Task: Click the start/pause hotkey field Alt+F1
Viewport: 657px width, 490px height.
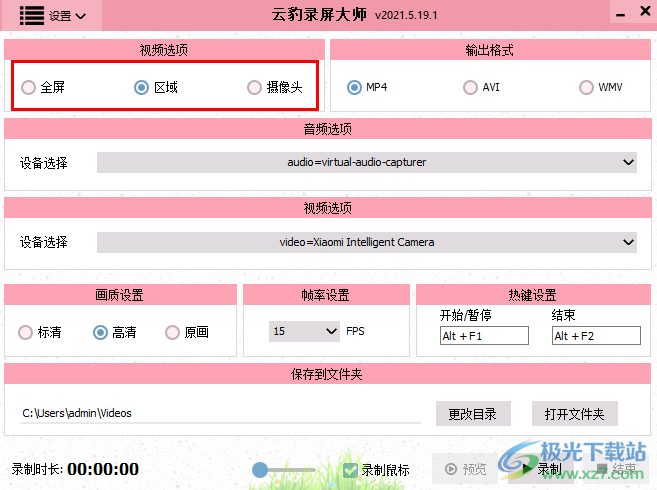Action: [x=484, y=336]
